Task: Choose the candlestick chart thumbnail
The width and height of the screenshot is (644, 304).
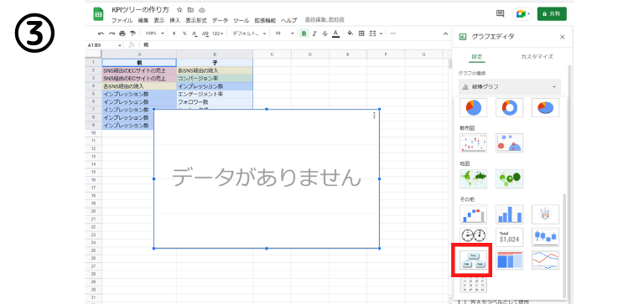Action: 545,237
